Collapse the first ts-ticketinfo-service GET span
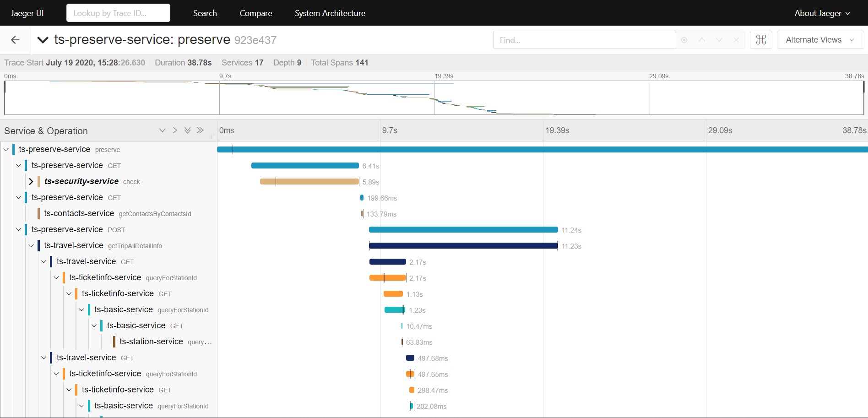This screenshot has width=868, height=418. [69, 293]
